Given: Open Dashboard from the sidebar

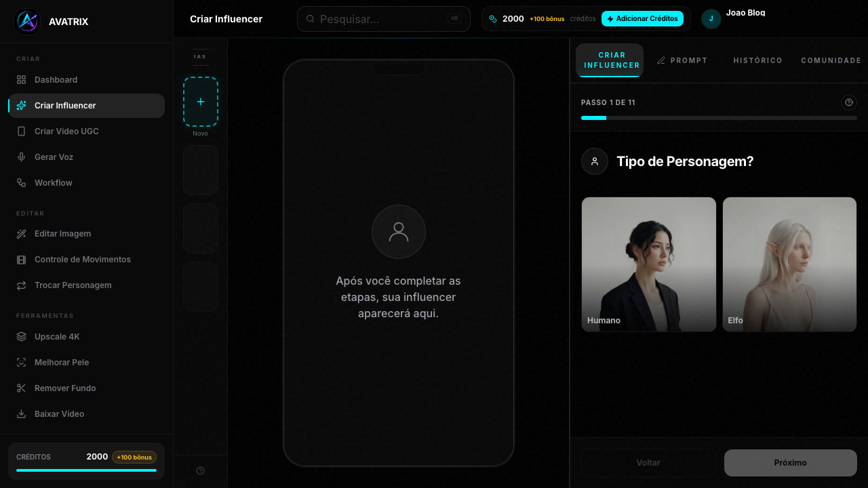Looking at the screenshot, I should [x=86, y=80].
